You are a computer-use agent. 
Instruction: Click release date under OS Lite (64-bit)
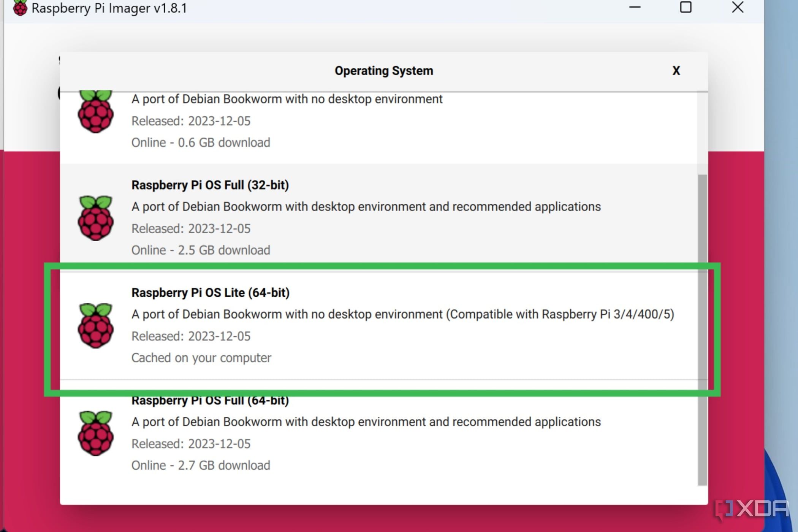[x=191, y=336]
